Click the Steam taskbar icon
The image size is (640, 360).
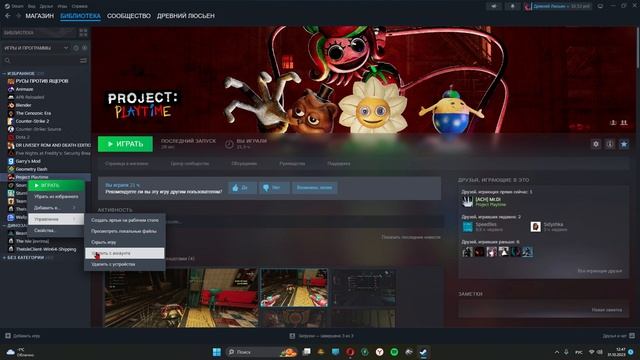pos(423,352)
